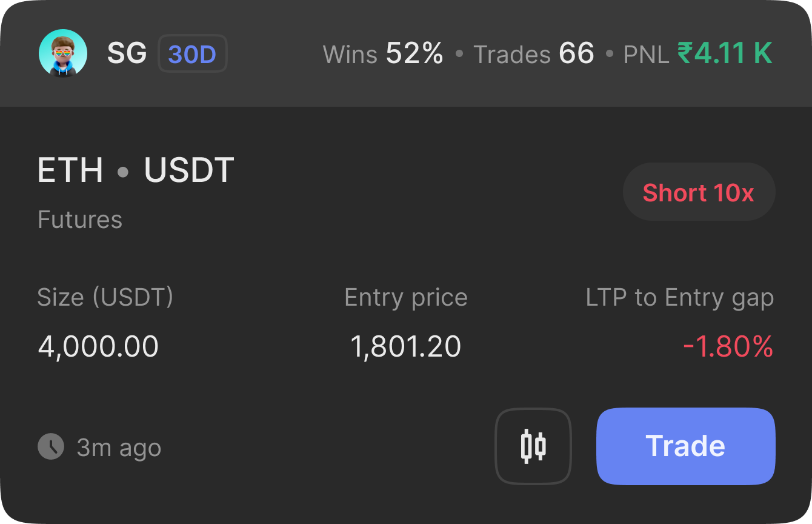Click the rupee symbol in PNL
This screenshot has width=812, height=524.
pos(685,53)
